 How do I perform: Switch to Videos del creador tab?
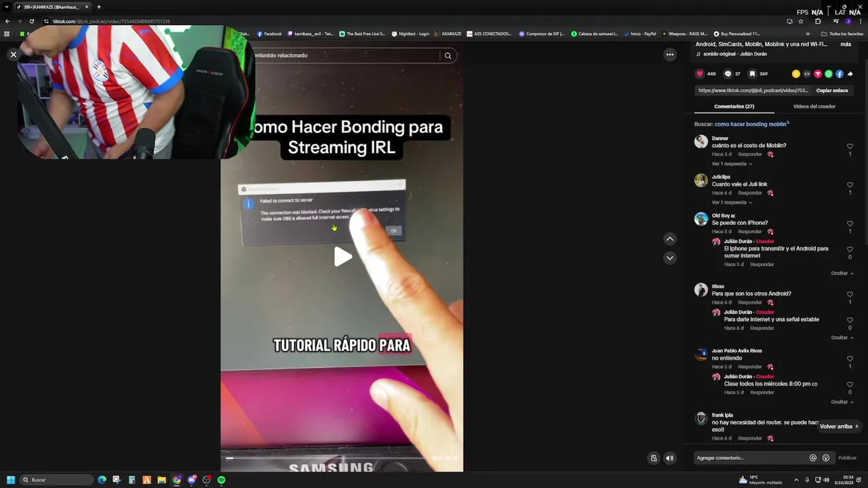pos(814,106)
